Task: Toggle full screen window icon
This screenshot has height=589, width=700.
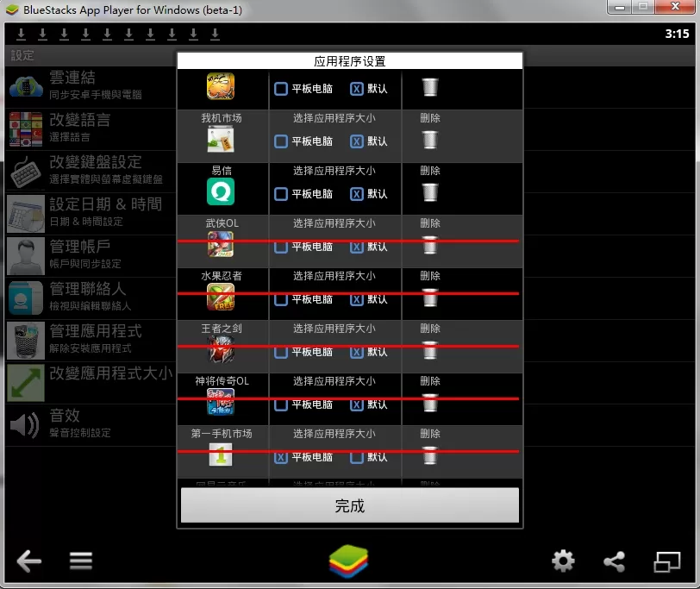Action: coord(667,561)
